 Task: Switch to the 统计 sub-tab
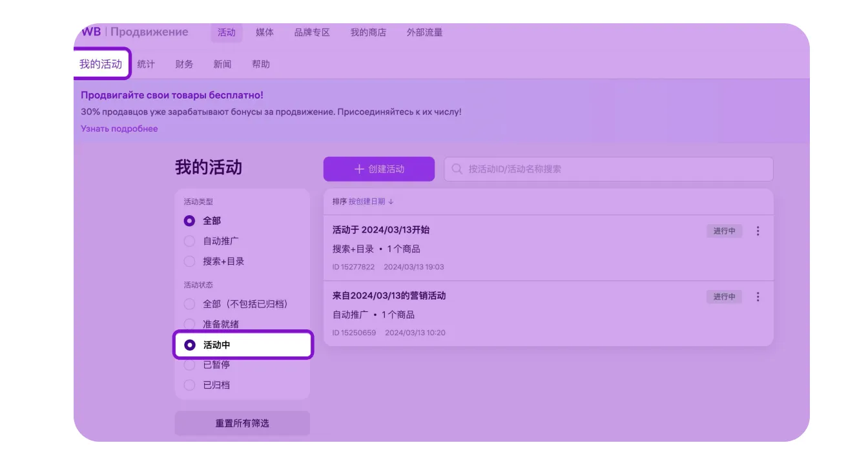tap(146, 64)
